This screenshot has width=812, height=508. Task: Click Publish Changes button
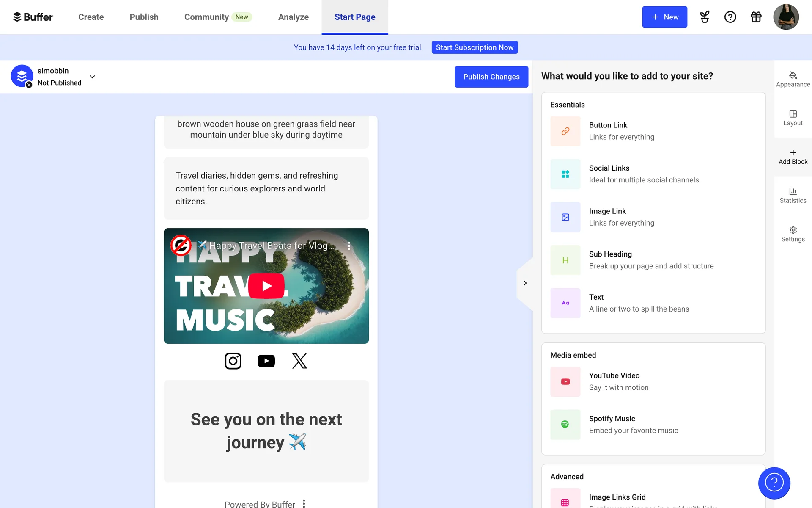click(x=491, y=77)
